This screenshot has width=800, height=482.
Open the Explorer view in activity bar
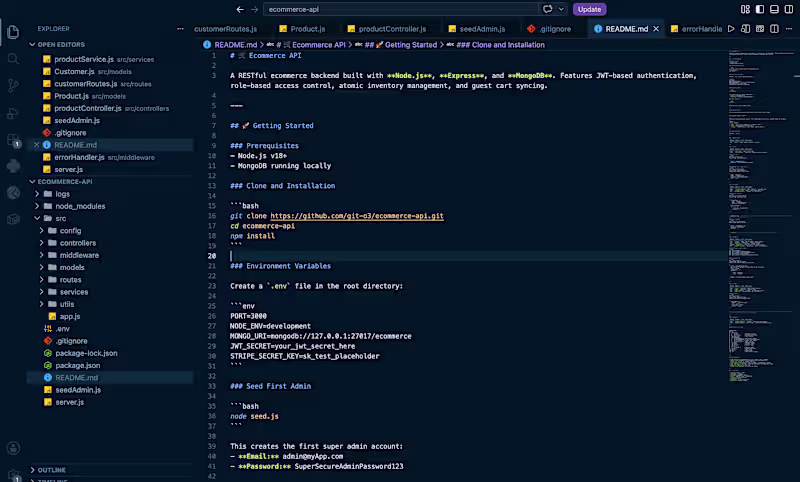tap(13, 32)
